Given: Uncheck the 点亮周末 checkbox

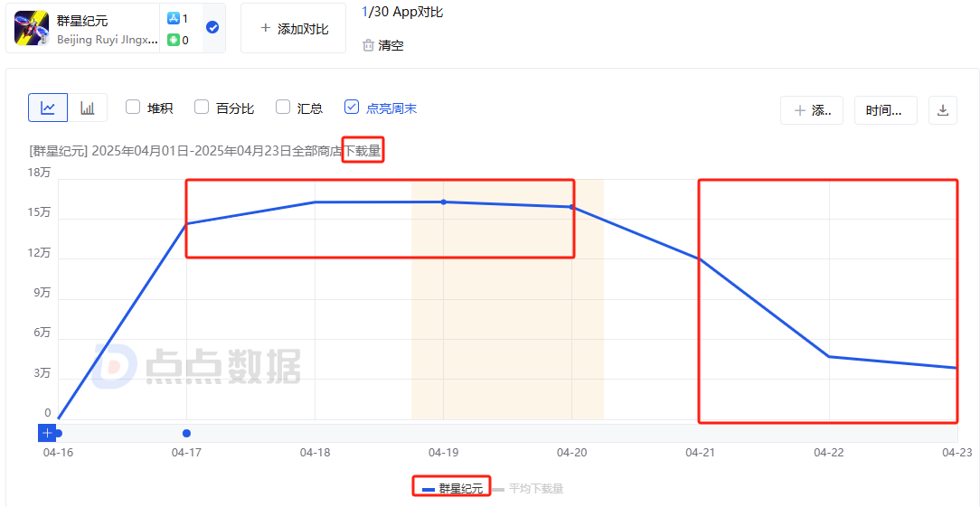Looking at the screenshot, I should [352, 107].
